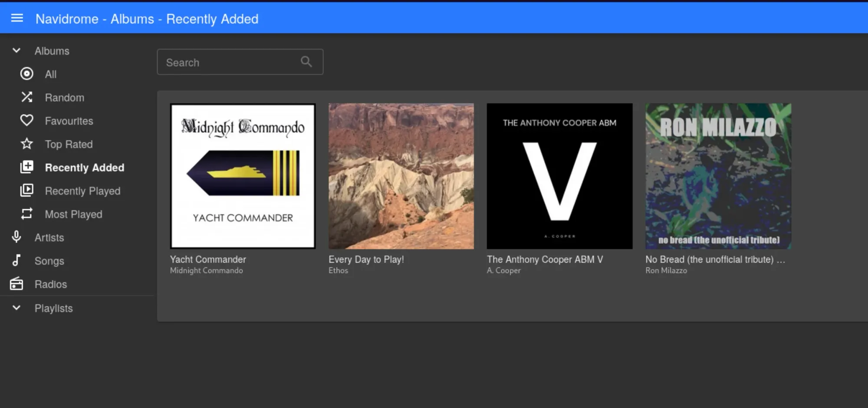Click the Favourites heart icon
Viewport: 868px width, 408px height.
(26, 121)
